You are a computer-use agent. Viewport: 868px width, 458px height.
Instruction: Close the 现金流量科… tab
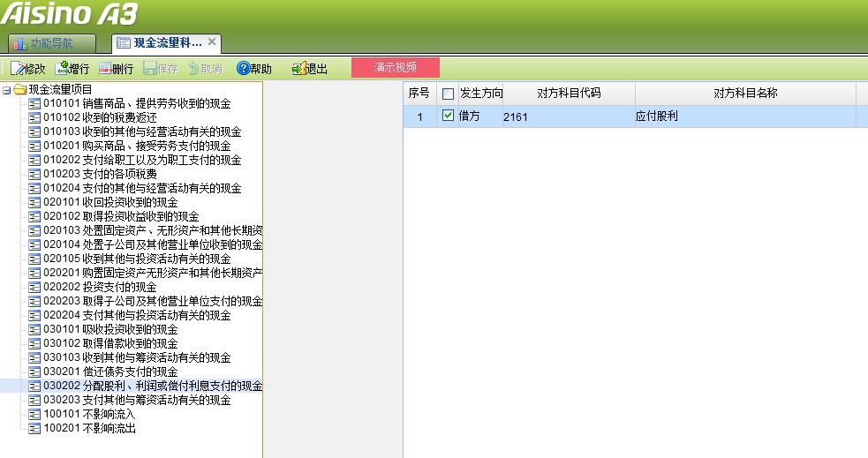click(212, 41)
